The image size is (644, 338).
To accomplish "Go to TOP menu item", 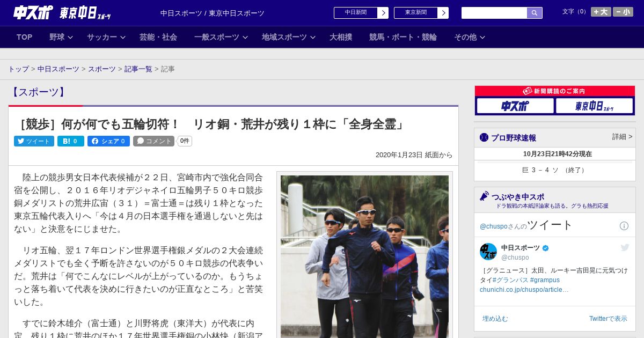I will pyautogui.click(x=25, y=37).
